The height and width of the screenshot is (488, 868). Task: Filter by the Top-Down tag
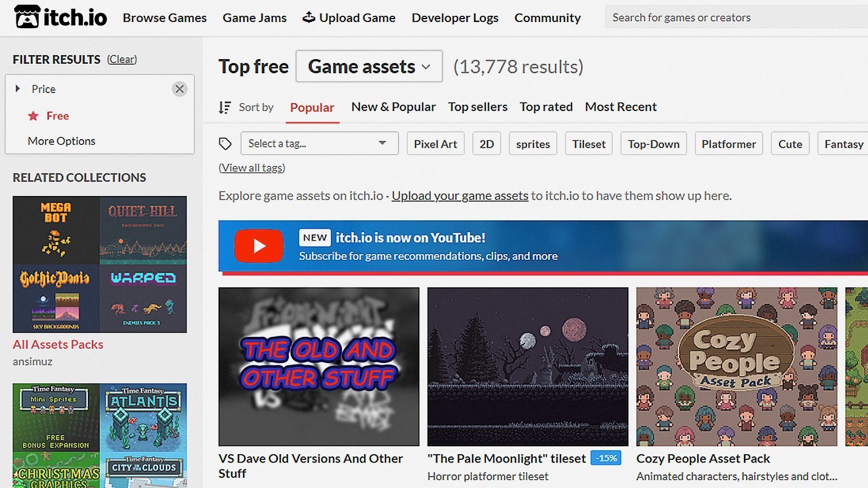654,144
